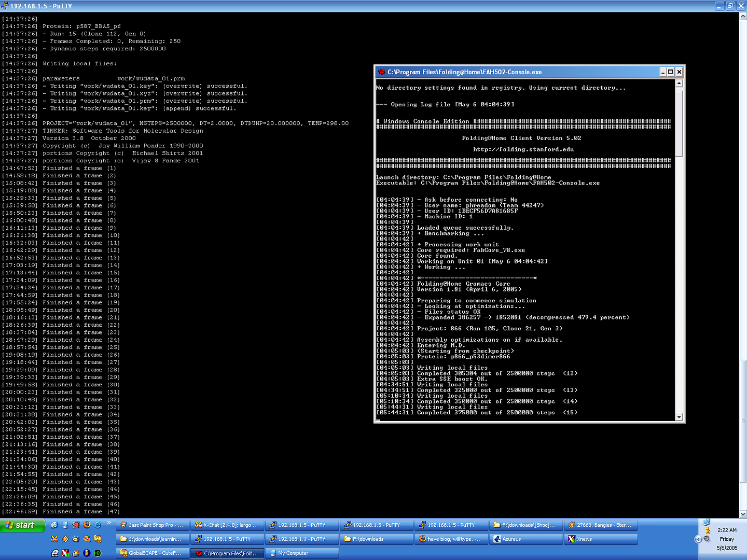This screenshot has width=747, height=560.
Task: Launch X-Chat from quick launch bar
Action: click(54, 539)
